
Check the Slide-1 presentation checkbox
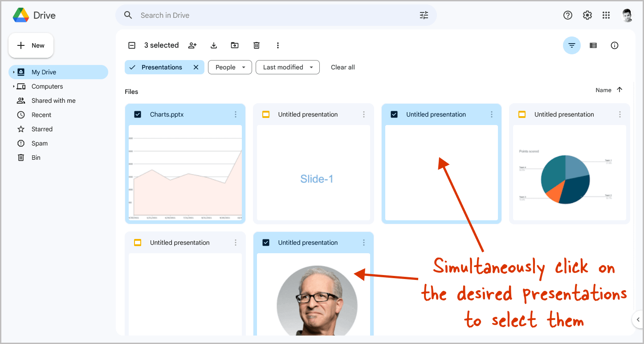(x=266, y=114)
